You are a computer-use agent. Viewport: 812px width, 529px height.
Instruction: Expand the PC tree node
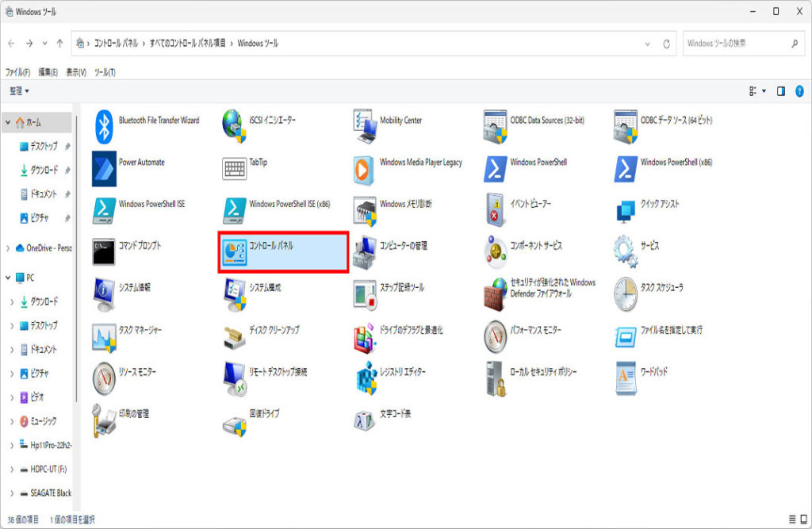[x=9, y=278]
